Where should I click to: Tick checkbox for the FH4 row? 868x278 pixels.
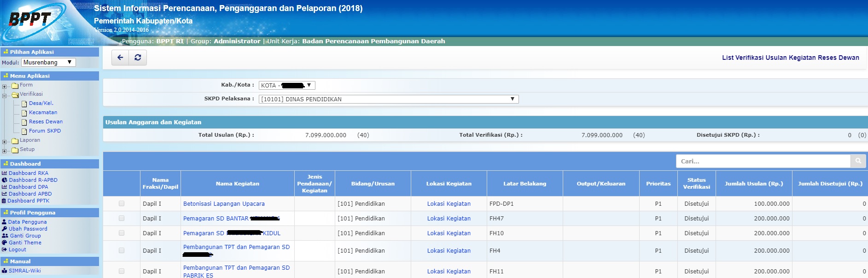coord(122,250)
